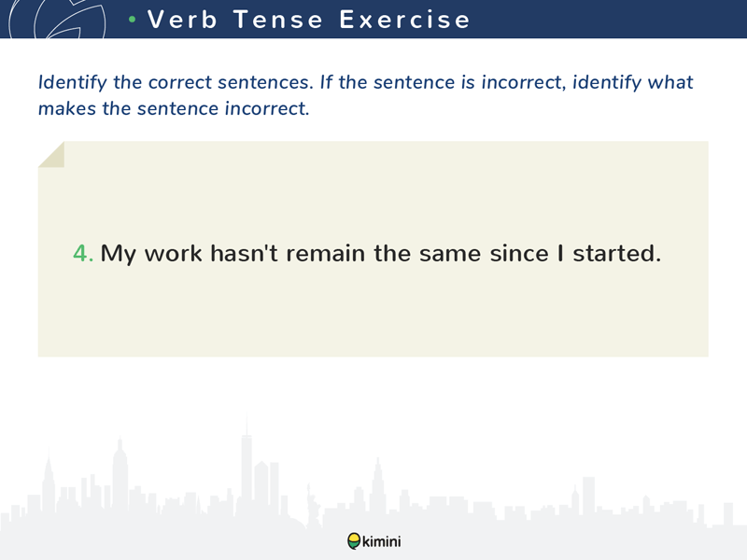The image size is (747, 560).
Task: Click the word "work" in the sentence
Action: click(174, 253)
